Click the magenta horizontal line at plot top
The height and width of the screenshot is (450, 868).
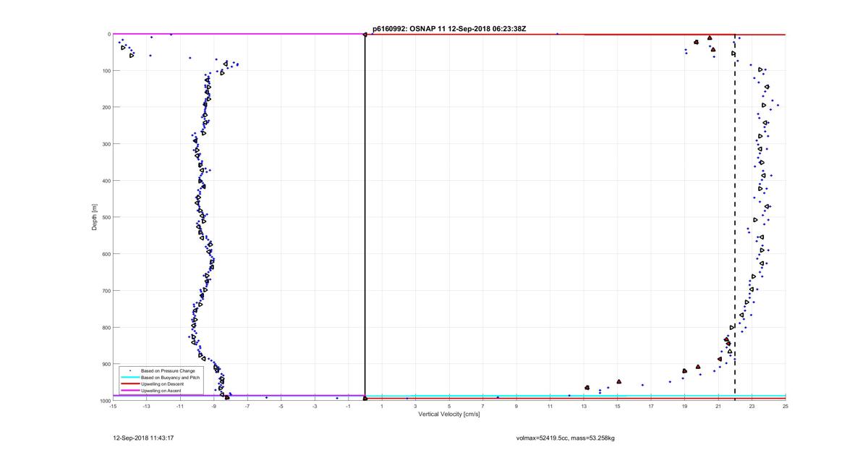[239, 34]
